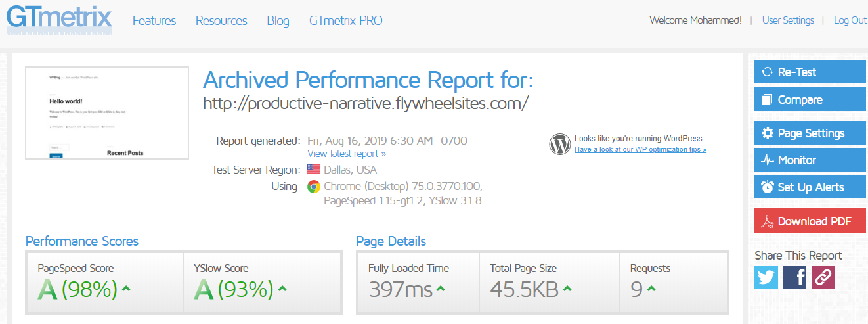Open GTmetrix PRO page
The width and height of the screenshot is (868, 324).
click(346, 21)
